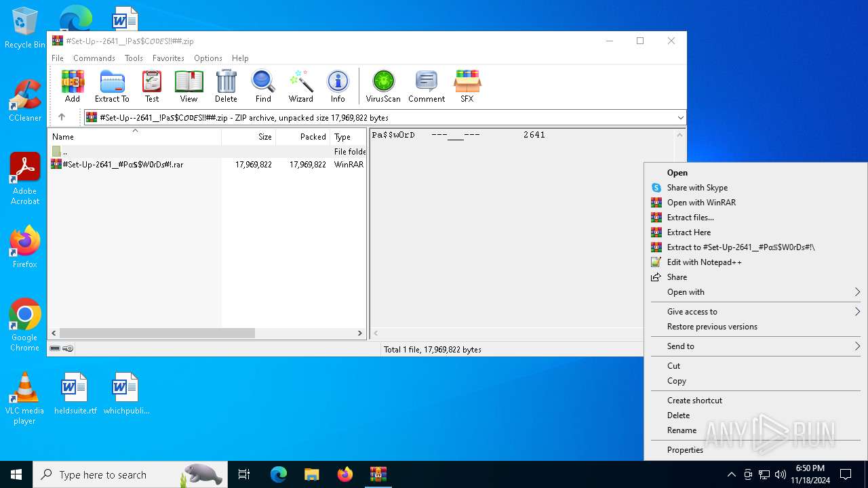
Task: Go up one folder level arrow
Action: [62, 117]
